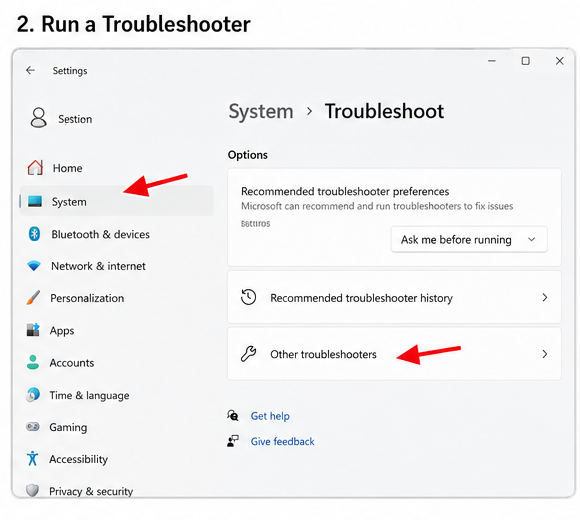The height and width of the screenshot is (520, 580).
Task: Select System in the sidebar
Action: pyautogui.click(x=117, y=201)
